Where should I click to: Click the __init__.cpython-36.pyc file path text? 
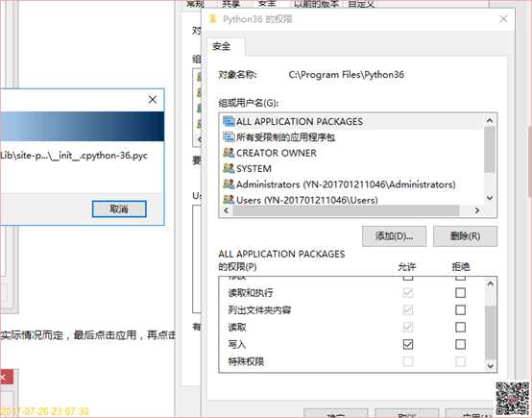[x=74, y=156]
